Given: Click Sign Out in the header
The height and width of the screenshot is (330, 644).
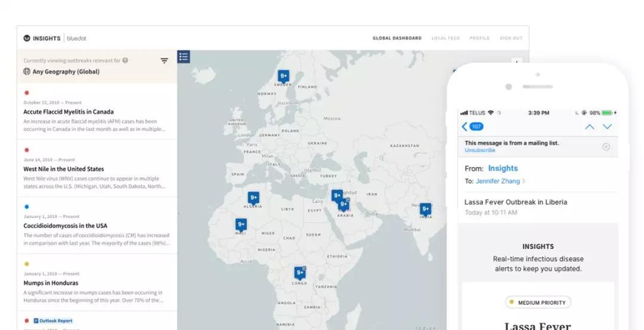Looking at the screenshot, I should 511,39.
